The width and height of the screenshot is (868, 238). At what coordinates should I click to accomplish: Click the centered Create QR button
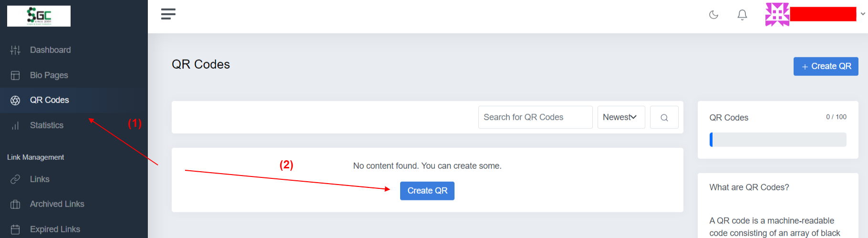point(427,191)
